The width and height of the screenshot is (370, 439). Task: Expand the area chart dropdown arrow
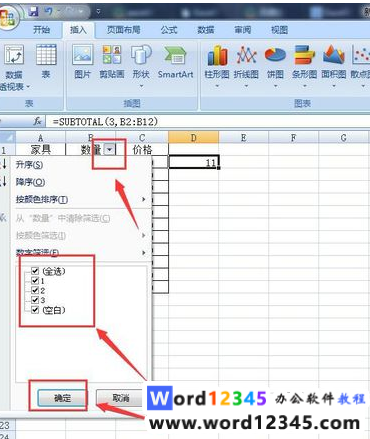pyautogui.click(x=334, y=86)
